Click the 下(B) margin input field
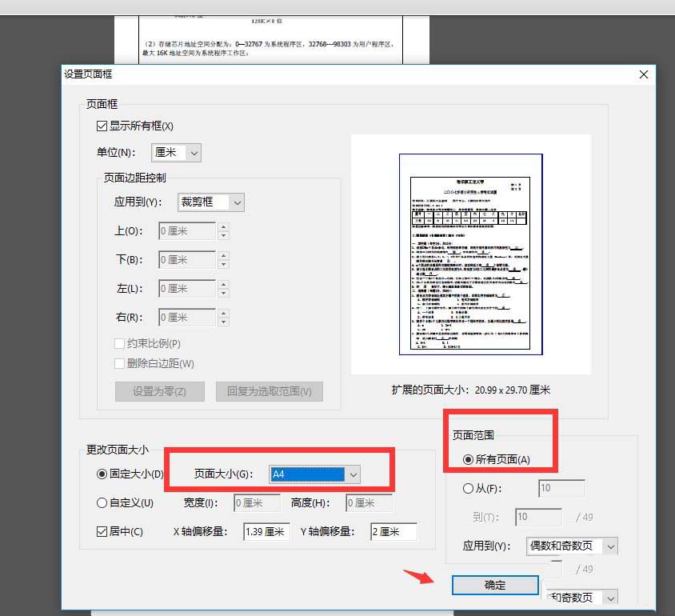 coord(187,260)
